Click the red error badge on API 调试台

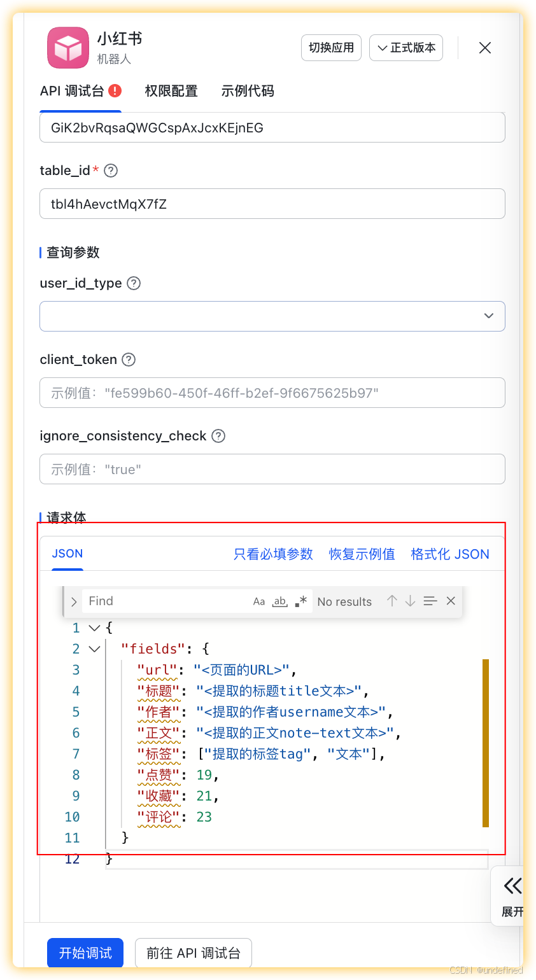(x=115, y=91)
